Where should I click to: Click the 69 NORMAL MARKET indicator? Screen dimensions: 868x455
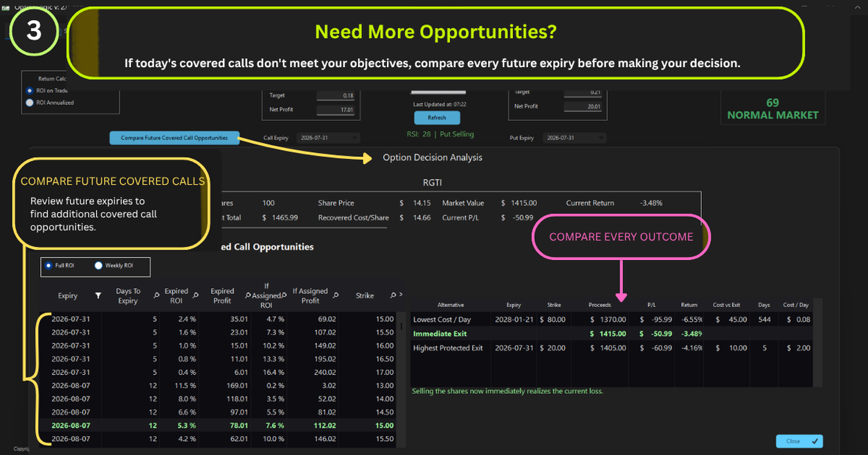(772, 109)
